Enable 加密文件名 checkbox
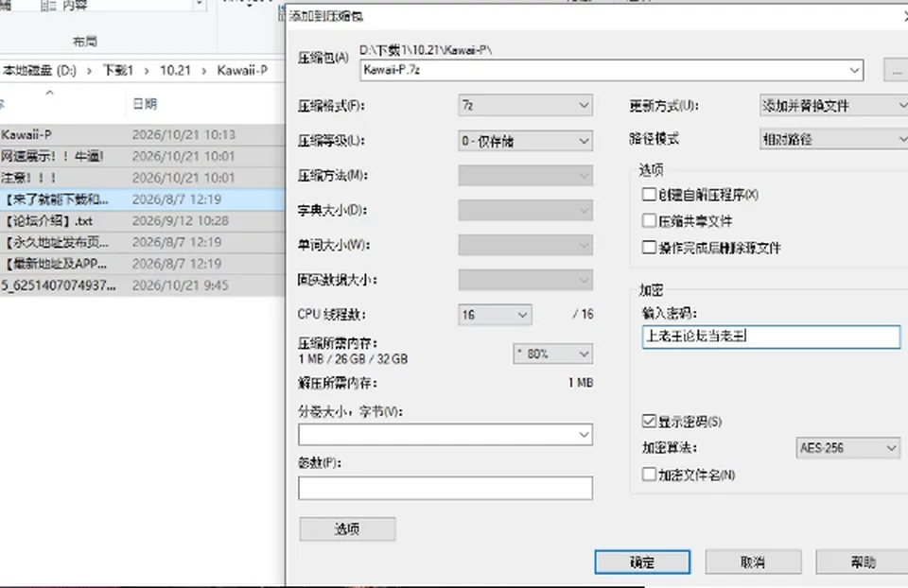 coord(649,475)
